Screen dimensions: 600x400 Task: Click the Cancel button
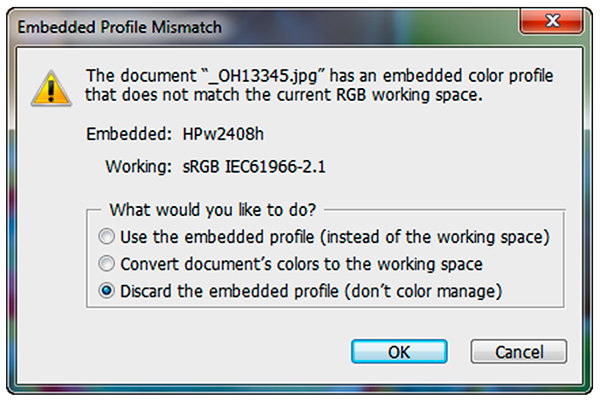coord(518,351)
